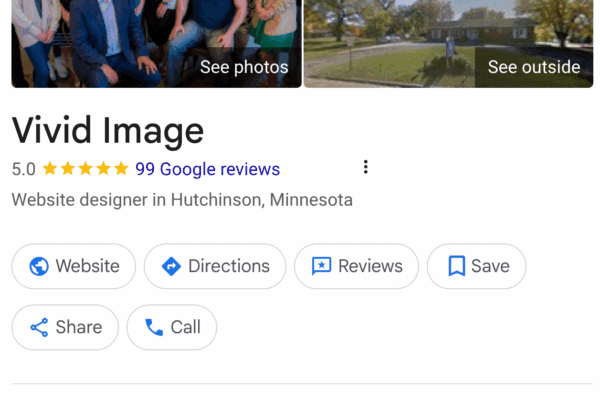600x400 pixels.
Task: Click the Website button
Action: [73, 266]
